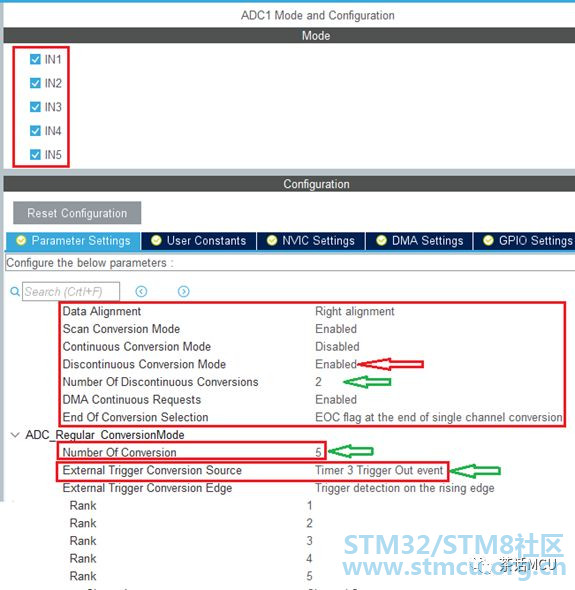
Task: Change Continuous Conversion Mode Disabled value
Action: [x=337, y=347]
